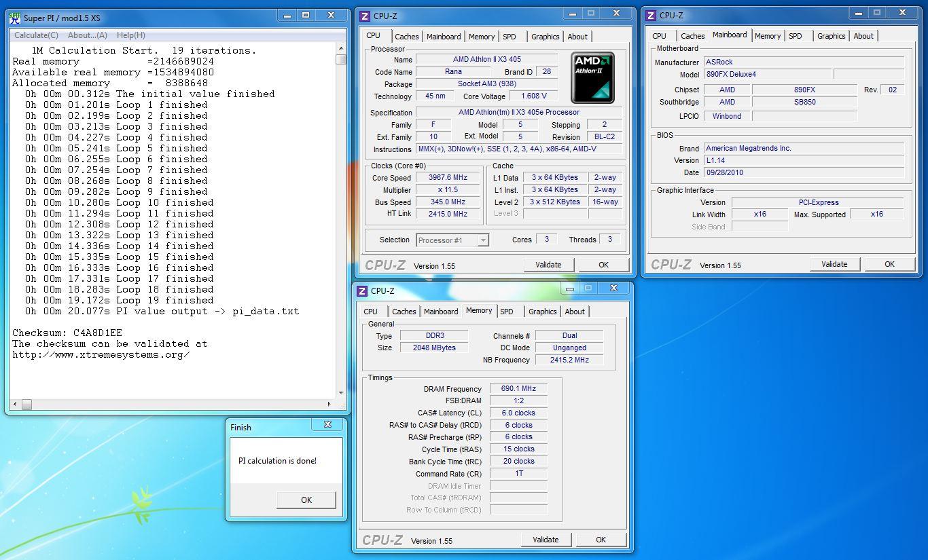The image size is (928, 560).
Task: Click the DRAM Frequency value 690.1 MHz
Action: pyautogui.click(x=518, y=389)
